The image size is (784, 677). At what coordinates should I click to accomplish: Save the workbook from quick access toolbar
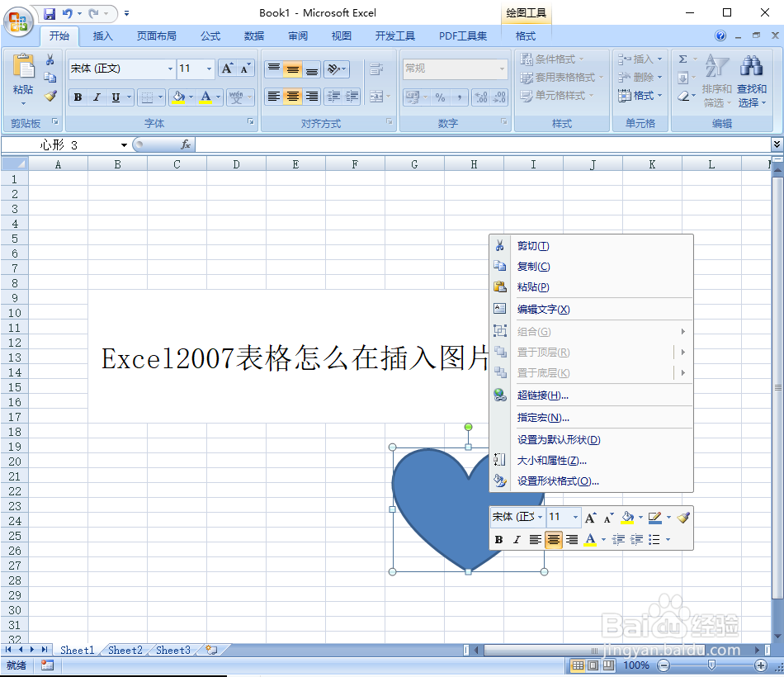coord(50,13)
